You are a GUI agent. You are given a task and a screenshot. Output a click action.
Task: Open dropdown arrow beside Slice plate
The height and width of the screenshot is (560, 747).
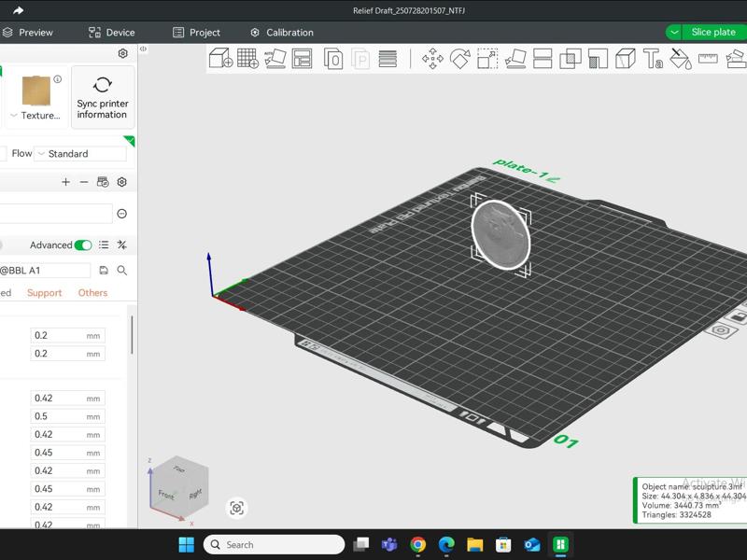pyautogui.click(x=674, y=33)
